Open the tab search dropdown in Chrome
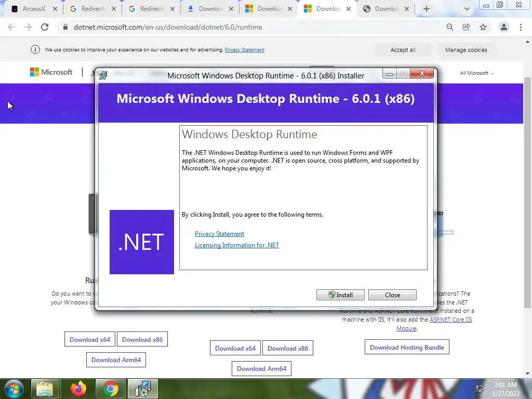Image resolution: width=532 pixels, height=399 pixels. [467, 9]
